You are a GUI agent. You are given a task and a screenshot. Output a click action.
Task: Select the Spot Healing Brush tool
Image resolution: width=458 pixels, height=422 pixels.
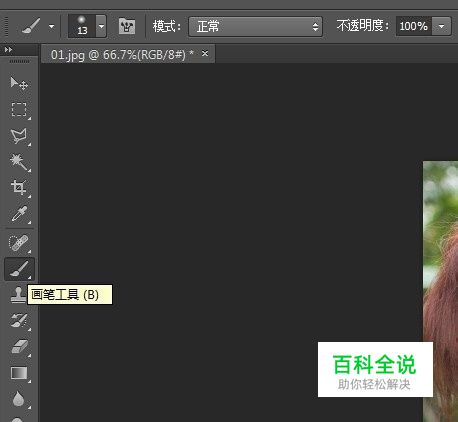point(19,243)
